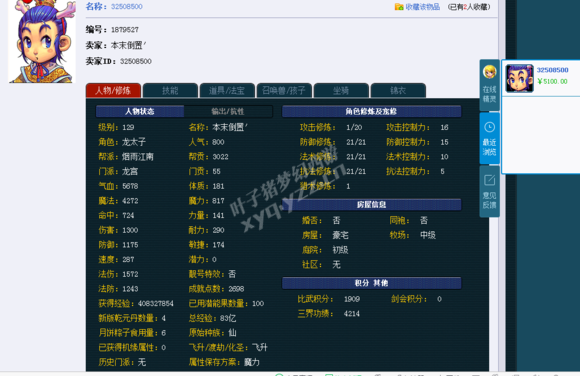Image resolution: width=580 pixels, height=376 pixels.
Task: Open the 意见反馈 feedback pencil icon
Action: click(x=489, y=180)
